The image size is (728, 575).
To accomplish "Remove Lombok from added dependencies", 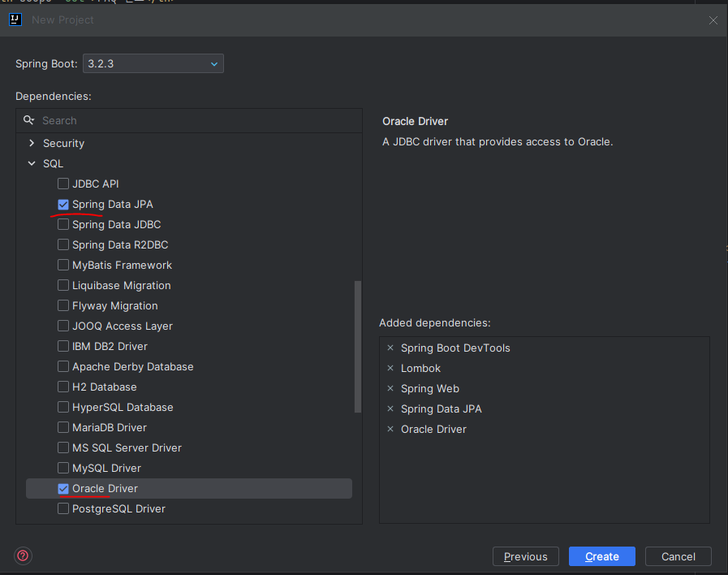I will pos(390,369).
